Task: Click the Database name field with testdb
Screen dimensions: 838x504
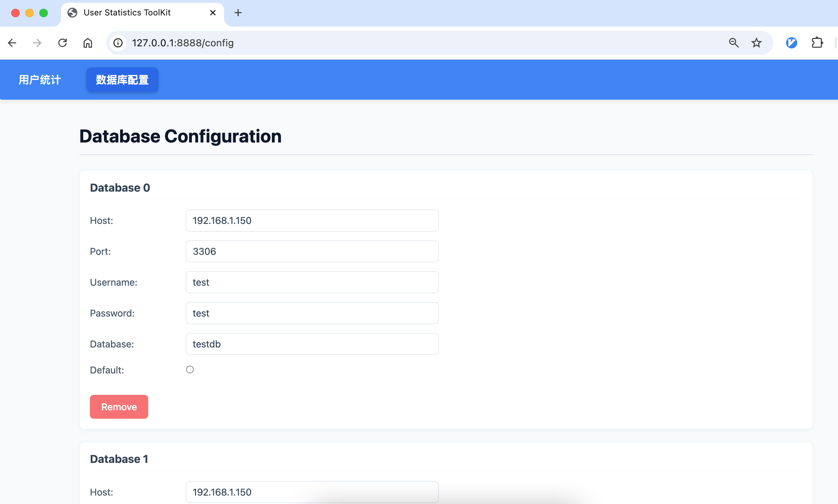Action: tap(312, 344)
